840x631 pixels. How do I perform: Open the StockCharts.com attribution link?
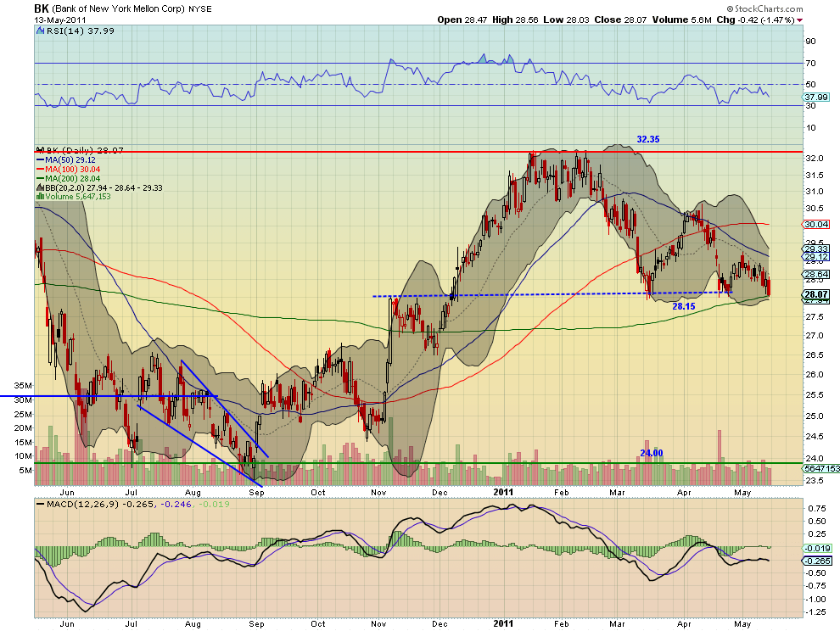(x=765, y=8)
